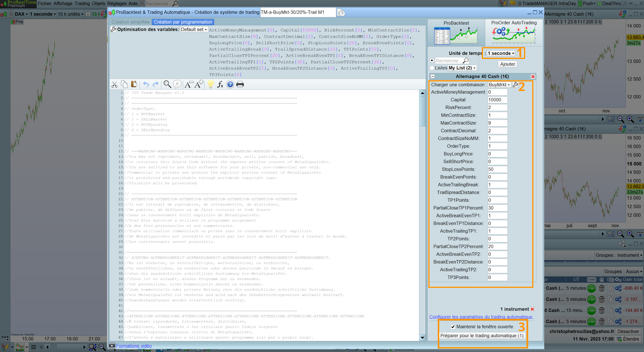Click the light bulb hint icon
Viewport: 644px width, 352px height.
[x=210, y=84]
